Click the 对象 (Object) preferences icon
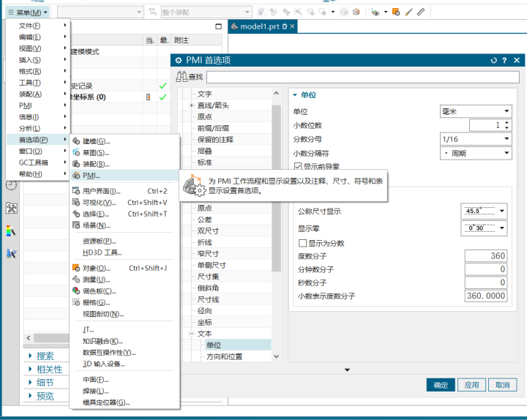 (x=77, y=268)
